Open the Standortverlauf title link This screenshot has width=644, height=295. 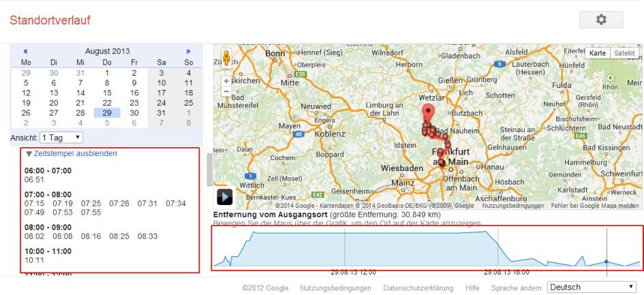50,20
